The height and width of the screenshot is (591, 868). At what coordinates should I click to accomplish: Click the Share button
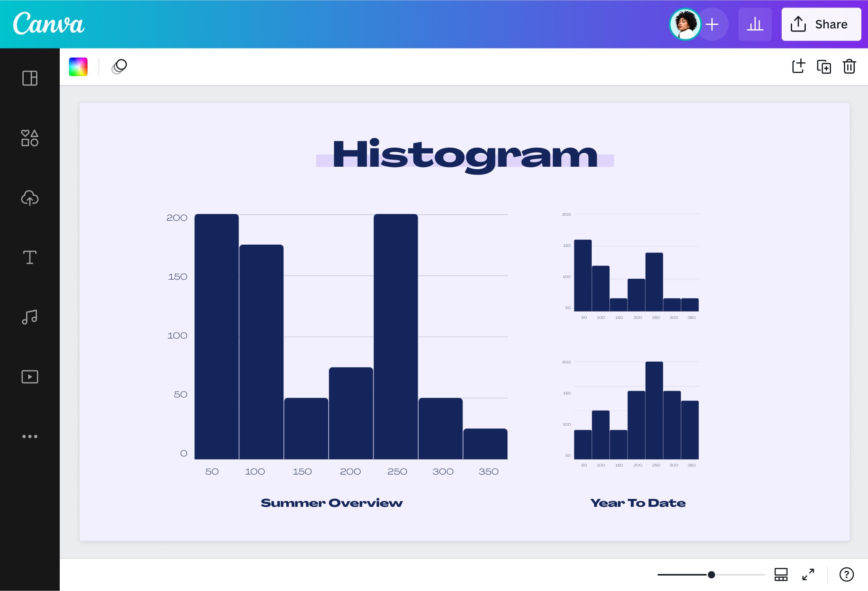[x=821, y=24]
